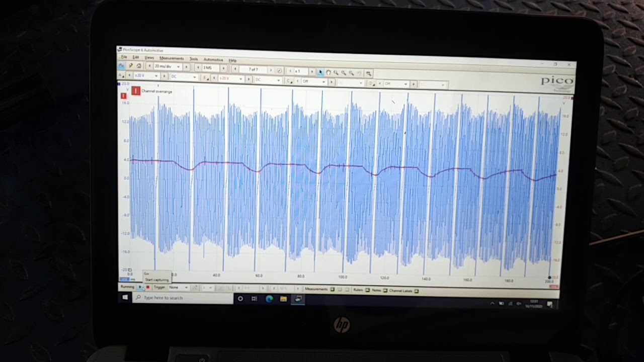This screenshot has width=644, height=362.
Task: Open Channel B ±20 V range dropdown
Action: [230, 78]
